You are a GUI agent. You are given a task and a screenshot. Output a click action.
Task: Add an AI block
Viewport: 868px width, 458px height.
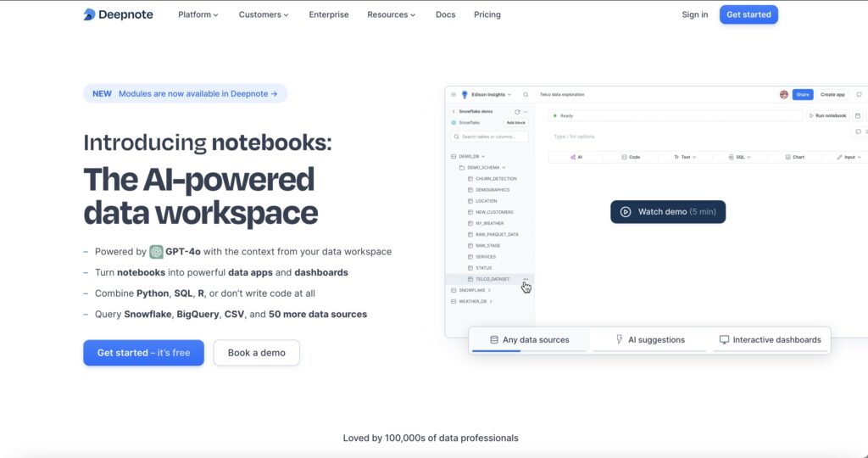(x=576, y=157)
